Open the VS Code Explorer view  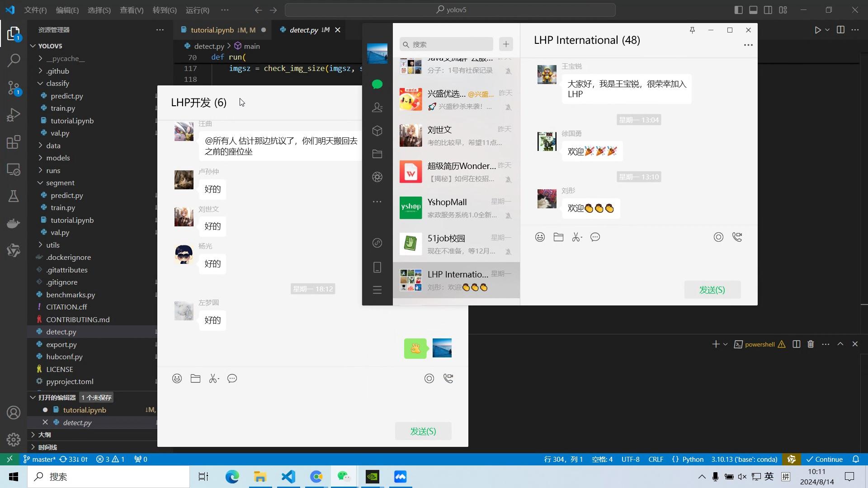click(x=14, y=34)
